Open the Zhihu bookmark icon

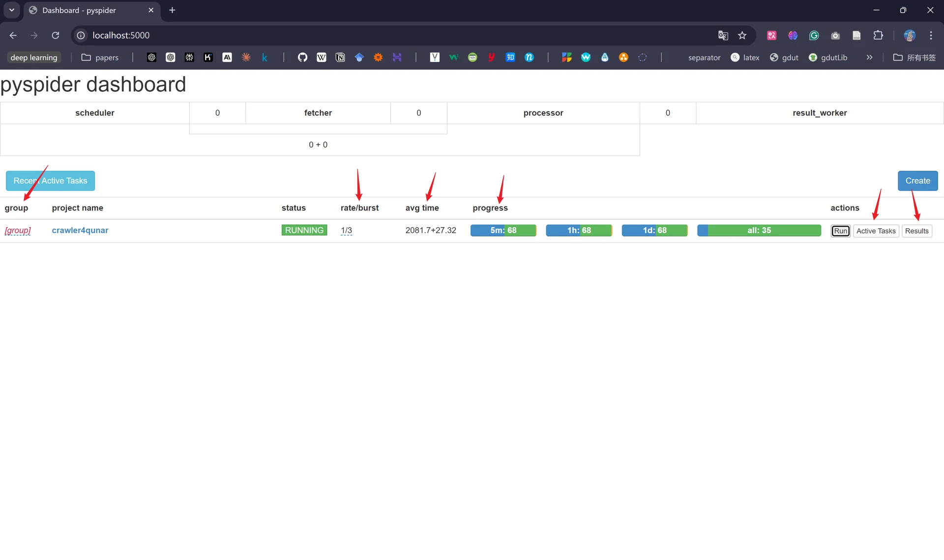coord(510,58)
